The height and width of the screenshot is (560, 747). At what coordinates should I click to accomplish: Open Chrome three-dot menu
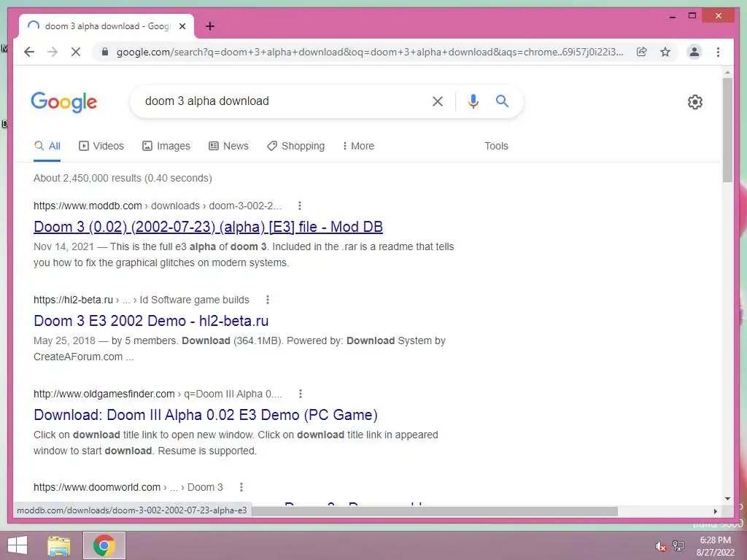718,52
